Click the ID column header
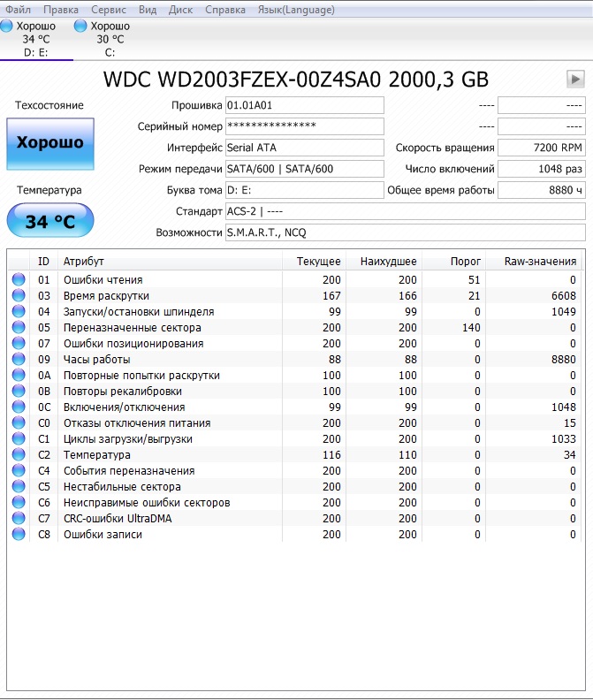593x700 pixels. 44,261
